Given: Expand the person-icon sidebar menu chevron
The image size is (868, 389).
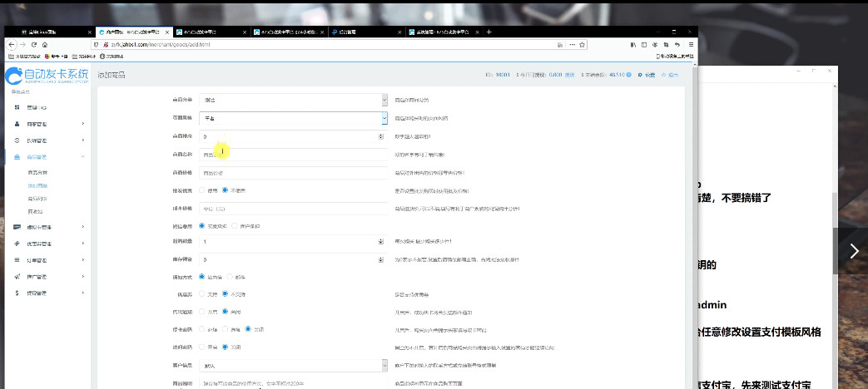Looking at the screenshot, I should (x=83, y=124).
